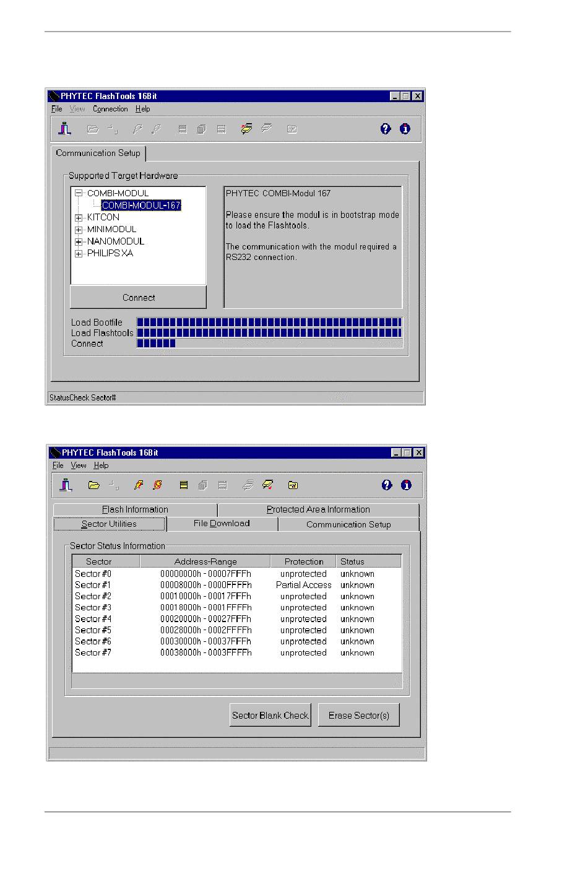This screenshot has height=879, width=588.
Task: Expand the NANOMODUL tree node
Action: tap(79, 241)
